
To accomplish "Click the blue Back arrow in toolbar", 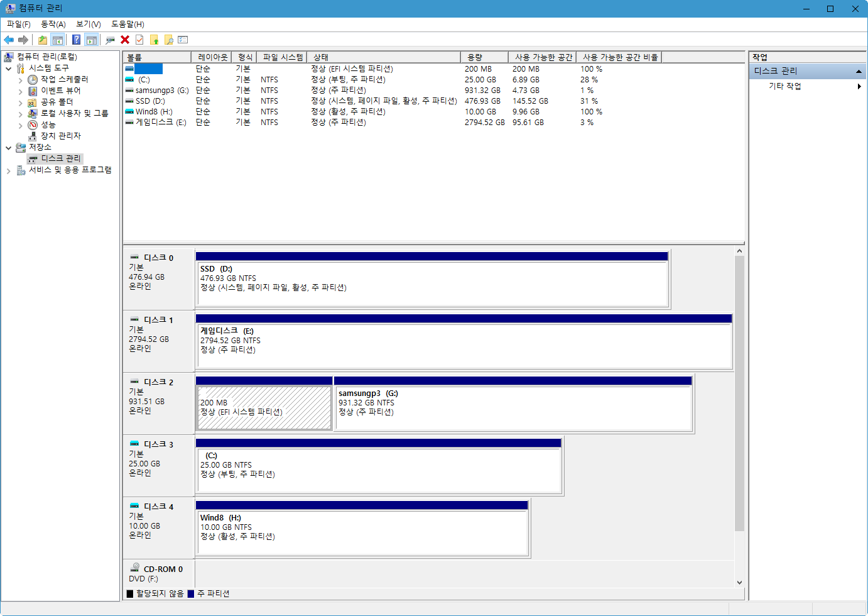I will point(9,40).
